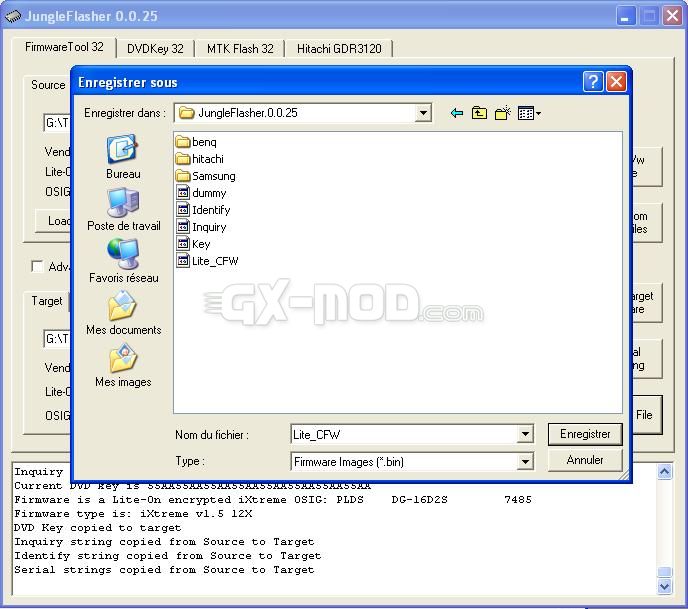Click the partially hidden Load button
This screenshot has width=688, height=609.
pos(54,221)
